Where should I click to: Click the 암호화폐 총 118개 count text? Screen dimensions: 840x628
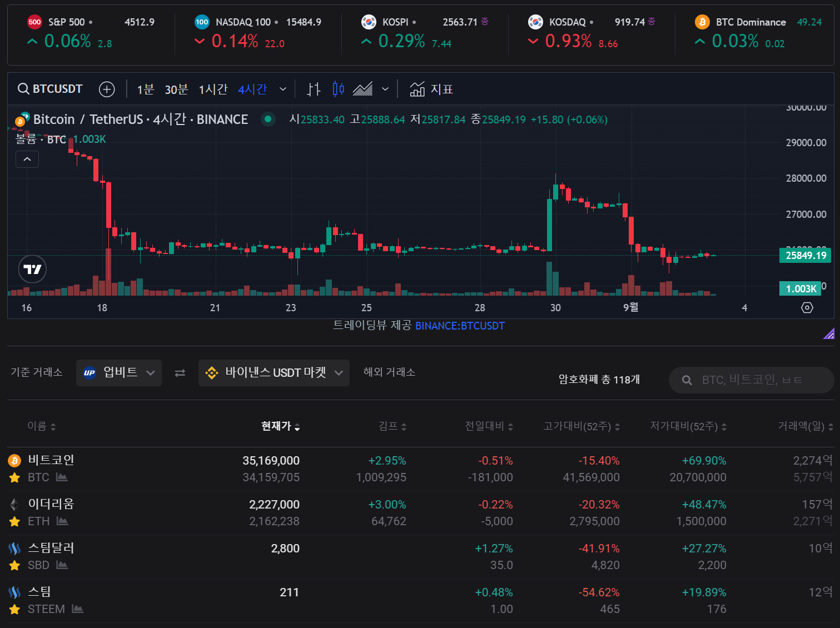tap(599, 380)
